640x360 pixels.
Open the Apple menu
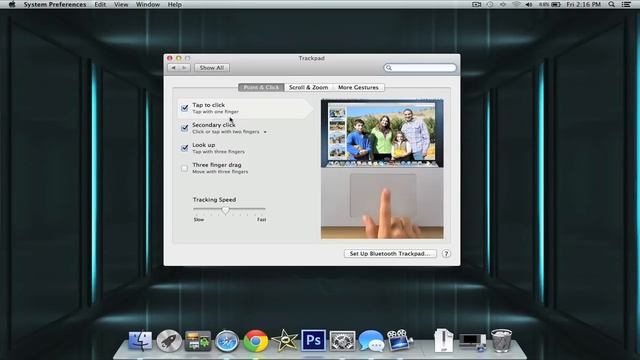[x=12, y=4]
